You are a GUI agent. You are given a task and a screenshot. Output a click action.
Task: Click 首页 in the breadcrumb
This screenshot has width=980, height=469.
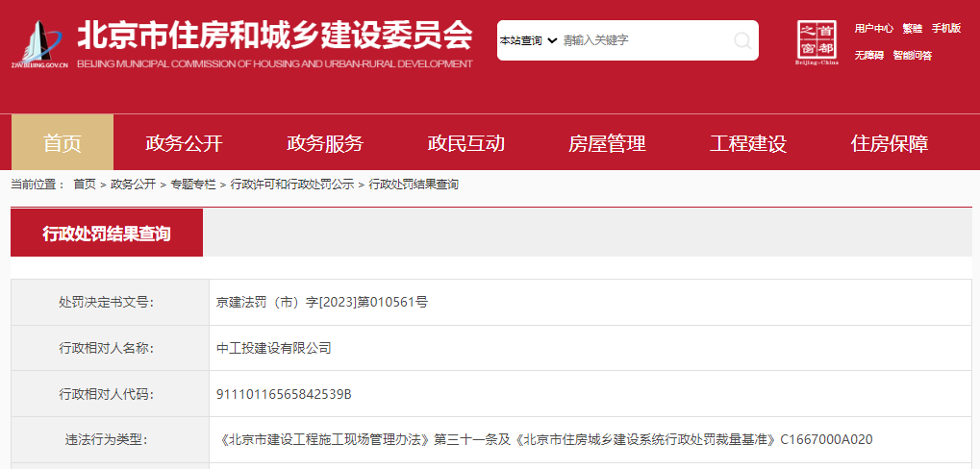tap(85, 185)
